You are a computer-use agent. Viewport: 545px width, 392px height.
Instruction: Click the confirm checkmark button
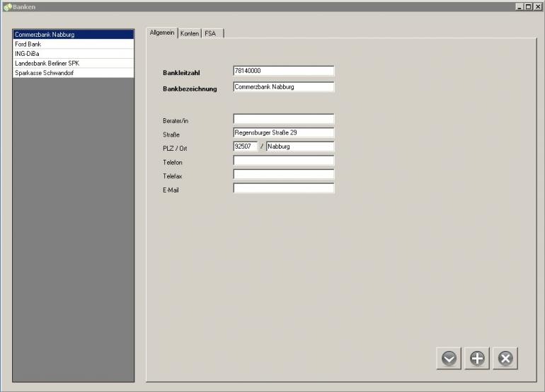pyautogui.click(x=449, y=358)
